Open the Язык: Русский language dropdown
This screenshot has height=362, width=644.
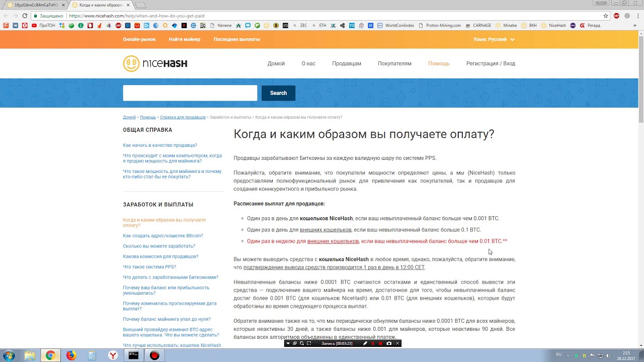coord(494,39)
